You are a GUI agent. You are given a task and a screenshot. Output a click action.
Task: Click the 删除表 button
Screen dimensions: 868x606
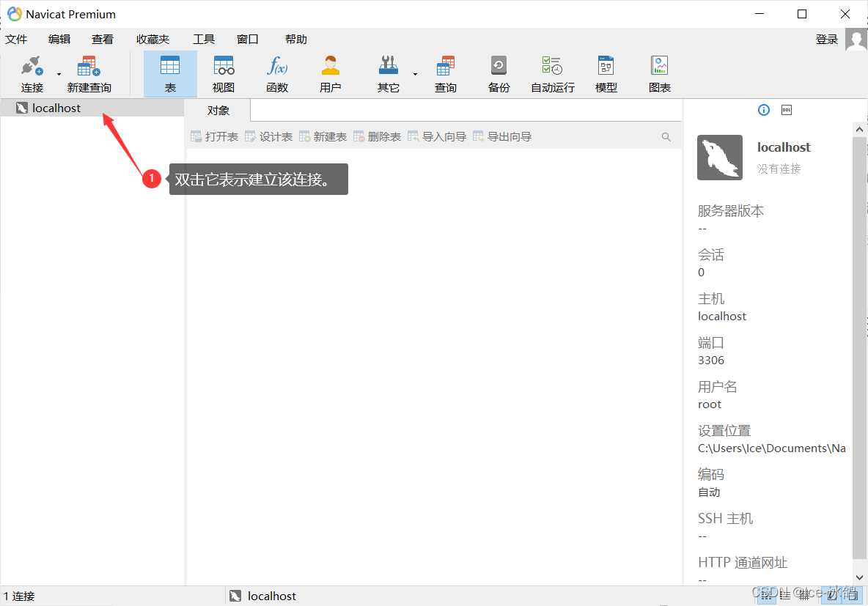click(377, 137)
